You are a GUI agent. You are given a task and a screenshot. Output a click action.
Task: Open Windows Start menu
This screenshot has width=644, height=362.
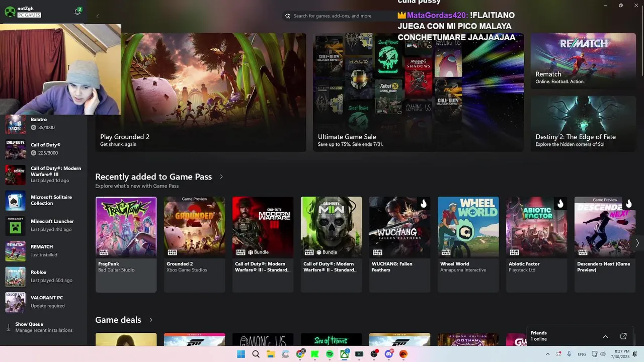click(x=241, y=354)
